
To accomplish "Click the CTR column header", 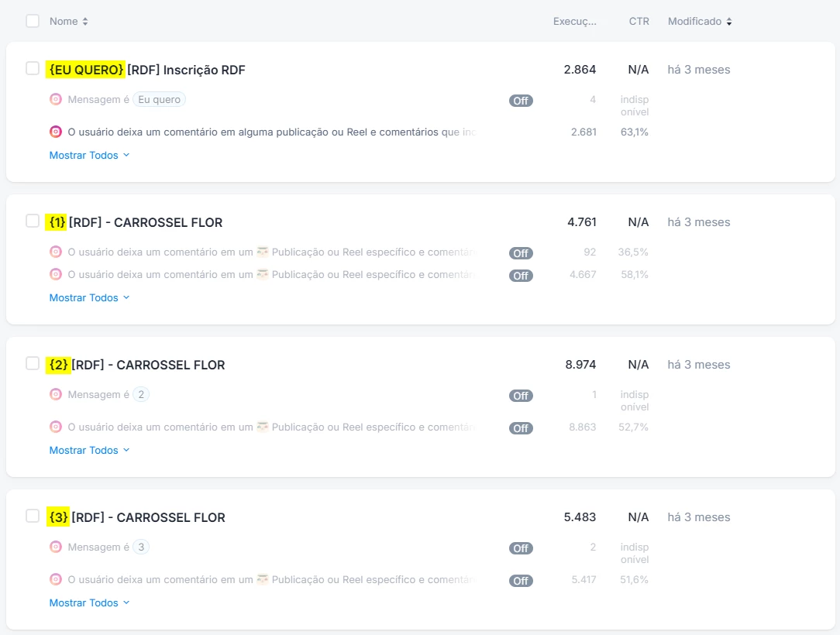I will (x=639, y=22).
